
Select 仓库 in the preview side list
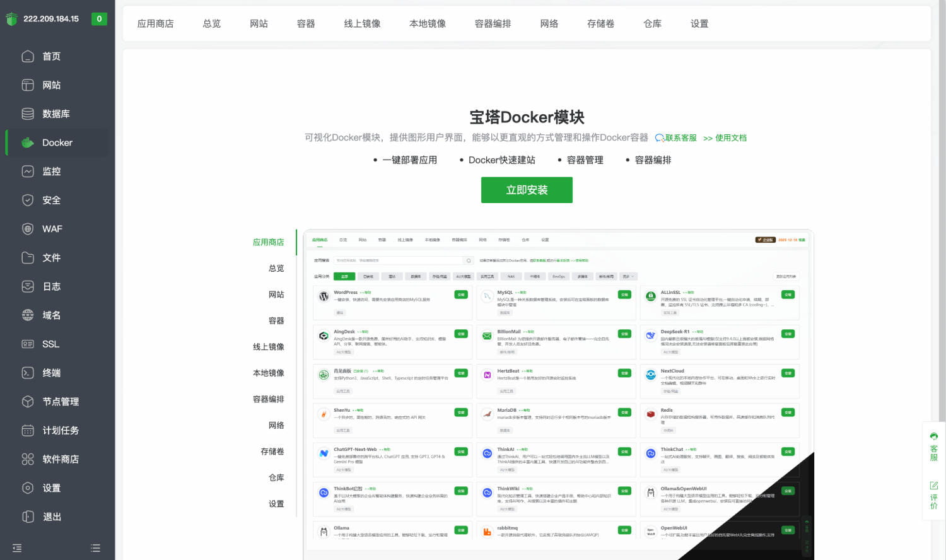click(x=276, y=477)
